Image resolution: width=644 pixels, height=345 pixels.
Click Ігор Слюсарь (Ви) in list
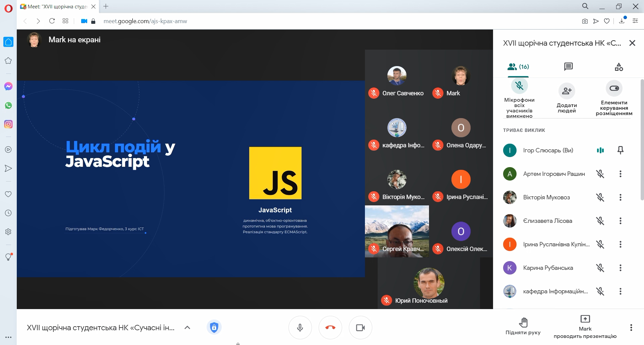pyautogui.click(x=548, y=150)
